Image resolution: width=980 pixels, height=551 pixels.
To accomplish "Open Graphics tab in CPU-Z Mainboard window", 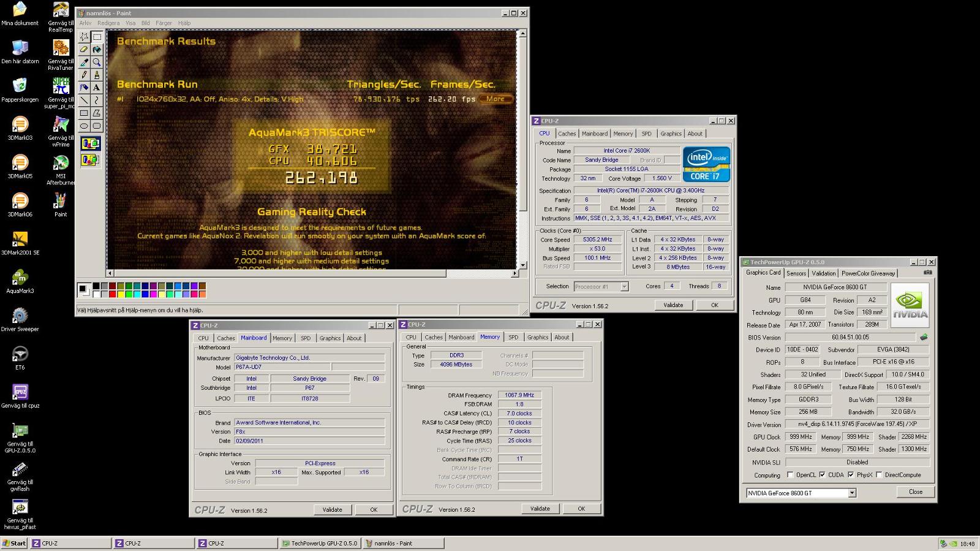I will click(330, 338).
